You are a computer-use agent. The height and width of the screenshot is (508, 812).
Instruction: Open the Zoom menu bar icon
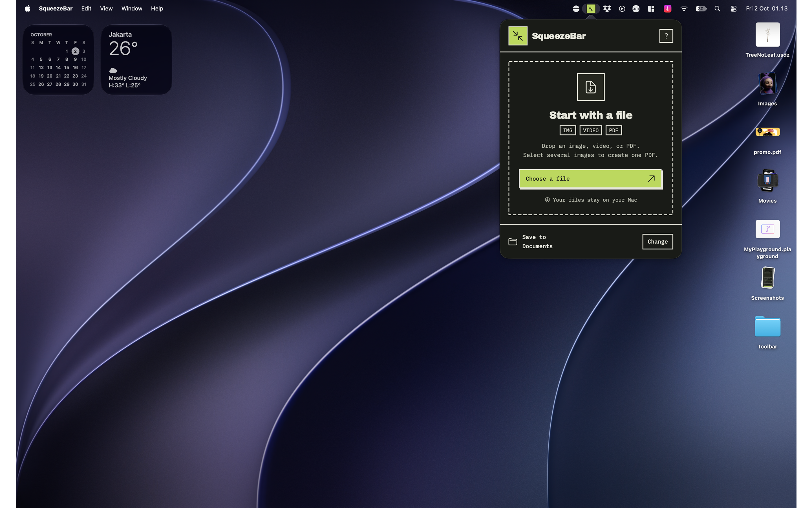[x=636, y=9]
